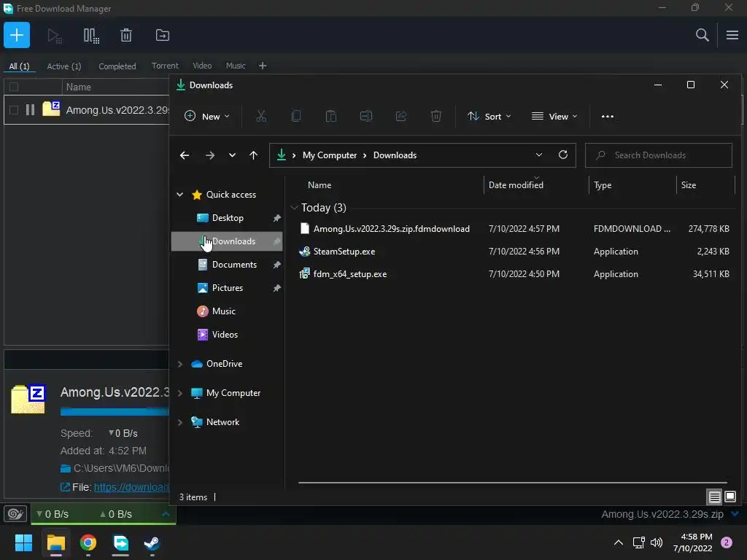Go back in Explorer navigation
Image resolution: width=747 pixels, height=560 pixels.
click(185, 155)
